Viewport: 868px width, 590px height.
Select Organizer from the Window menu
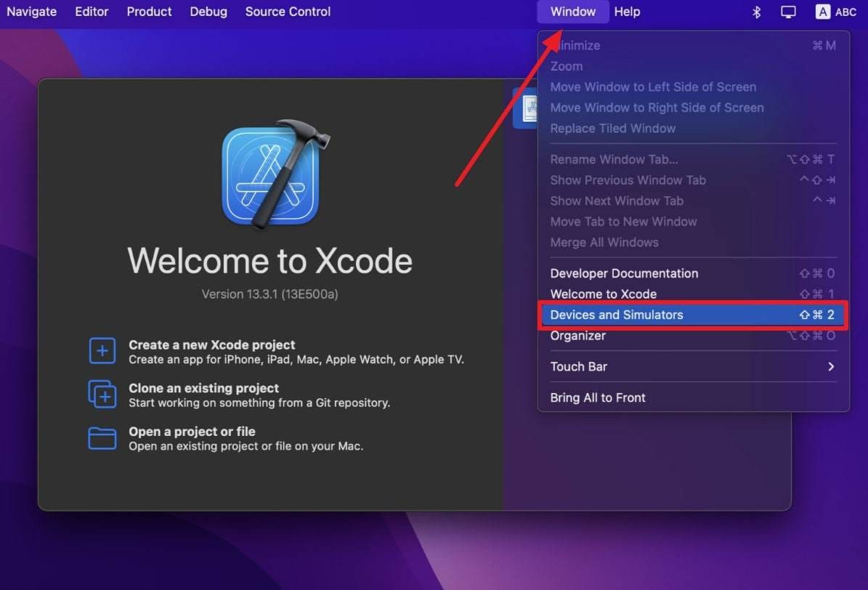click(693, 336)
